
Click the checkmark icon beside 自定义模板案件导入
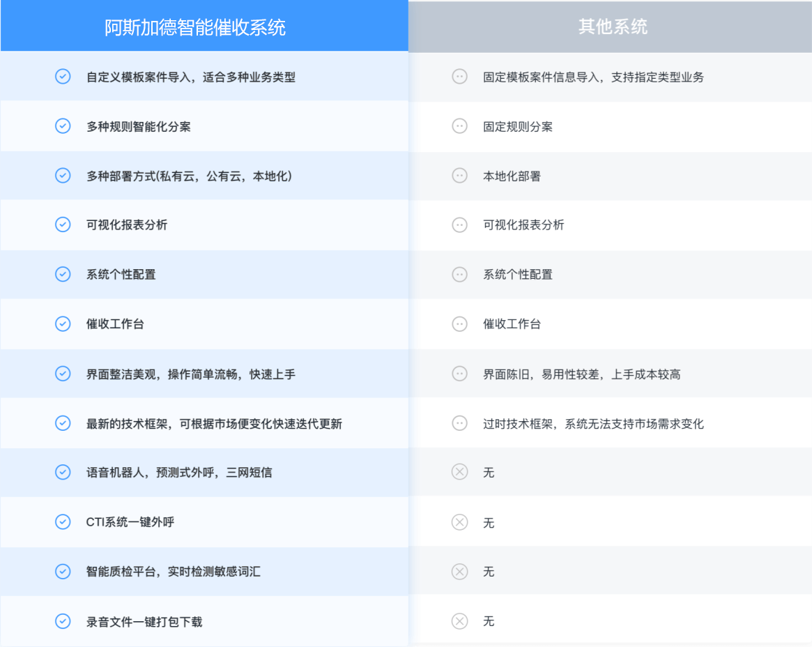[x=63, y=77]
